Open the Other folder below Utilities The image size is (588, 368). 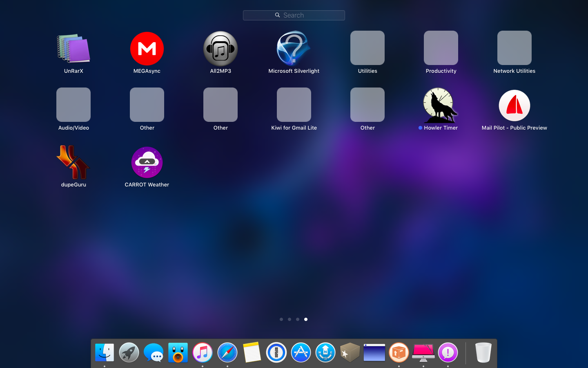click(x=367, y=105)
